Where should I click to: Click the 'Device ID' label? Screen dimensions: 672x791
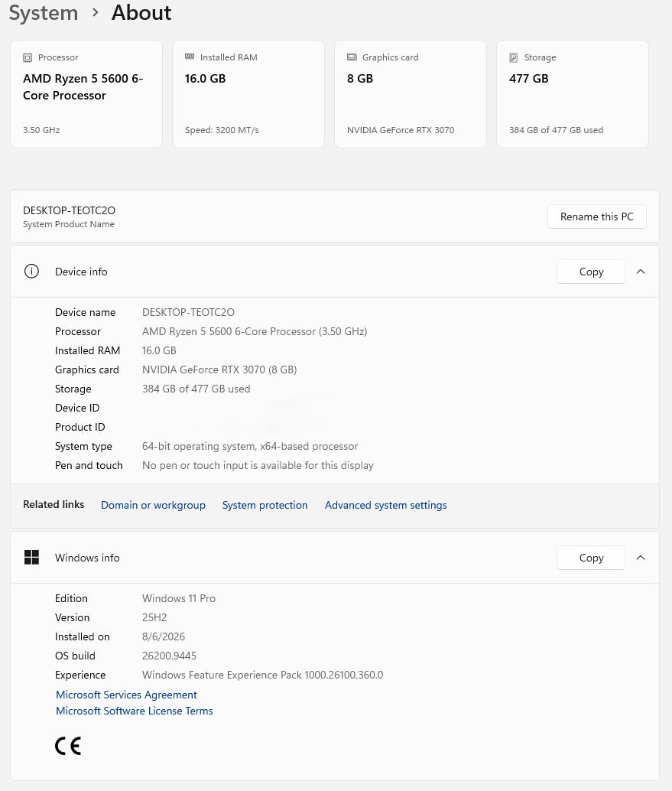click(77, 408)
